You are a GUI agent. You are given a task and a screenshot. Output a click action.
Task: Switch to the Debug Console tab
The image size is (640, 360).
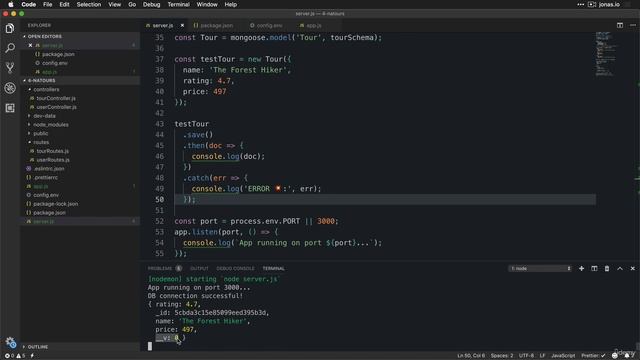(235, 269)
